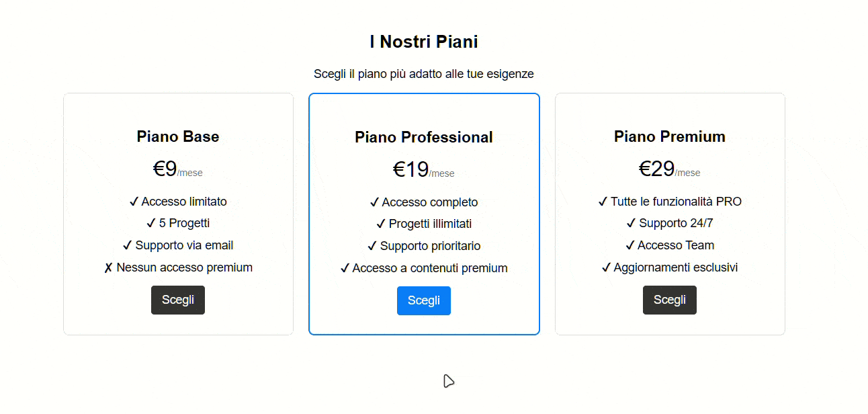Click checkmark next to Accesso completo
Image resolution: width=868 pixels, height=414 pixels.
(x=374, y=202)
